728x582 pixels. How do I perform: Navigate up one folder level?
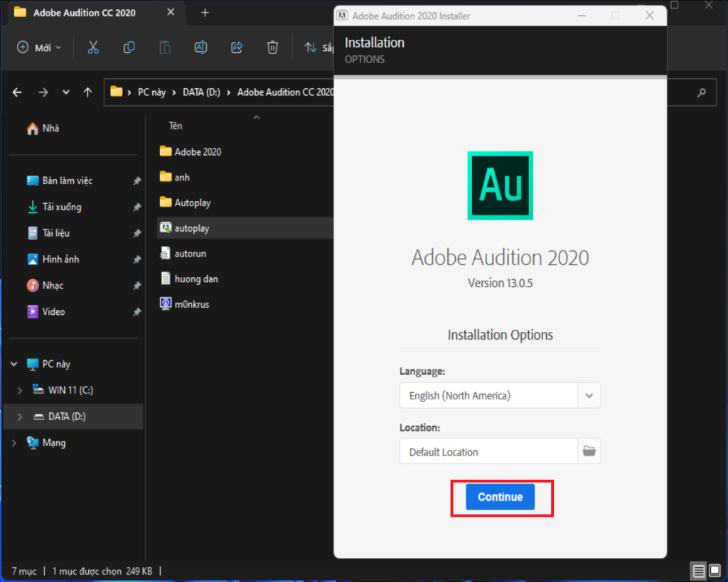[87, 92]
